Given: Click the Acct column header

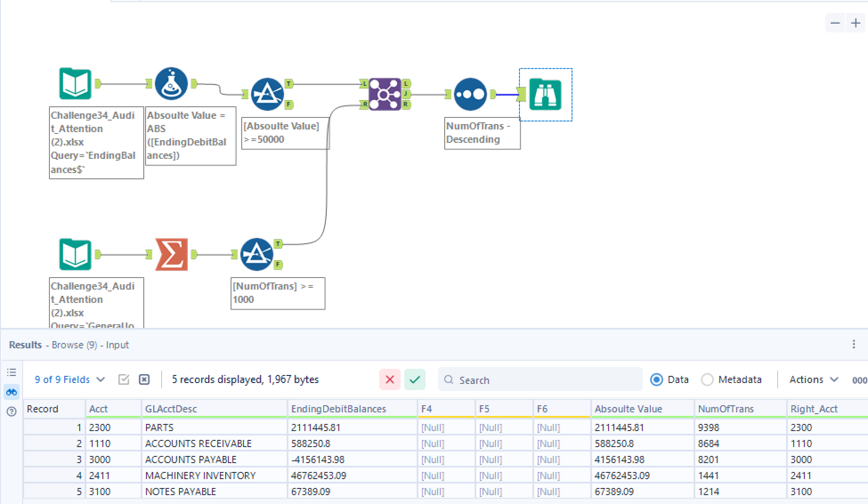Looking at the screenshot, I should [x=113, y=409].
